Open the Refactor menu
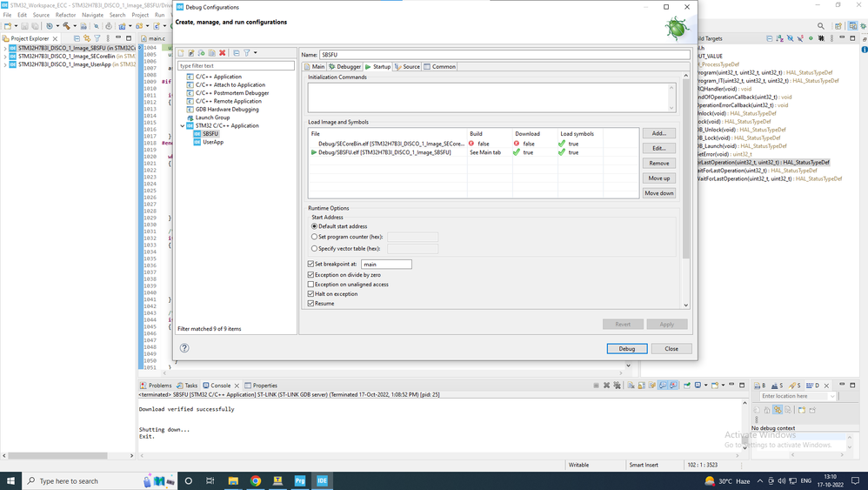The image size is (868, 490). click(65, 15)
